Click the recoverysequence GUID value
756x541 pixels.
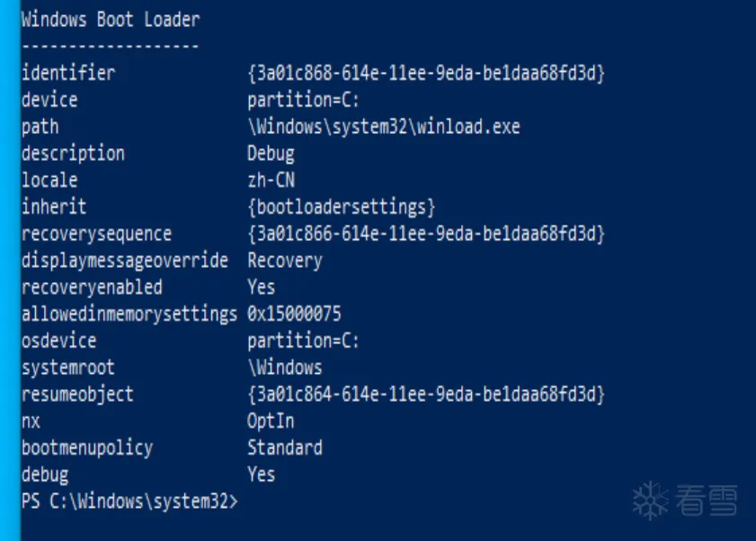[x=425, y=234]
